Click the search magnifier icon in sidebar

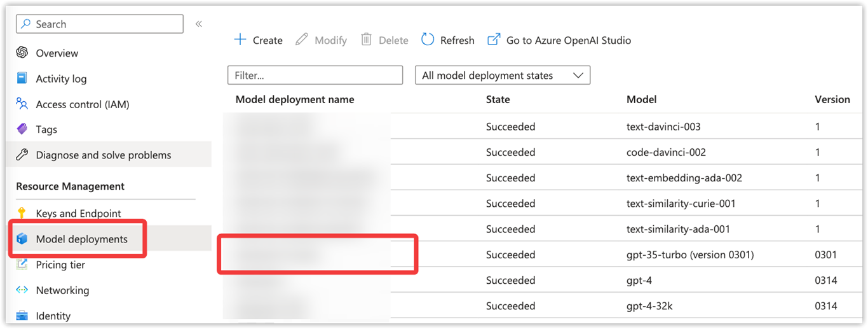pos(26,24)
